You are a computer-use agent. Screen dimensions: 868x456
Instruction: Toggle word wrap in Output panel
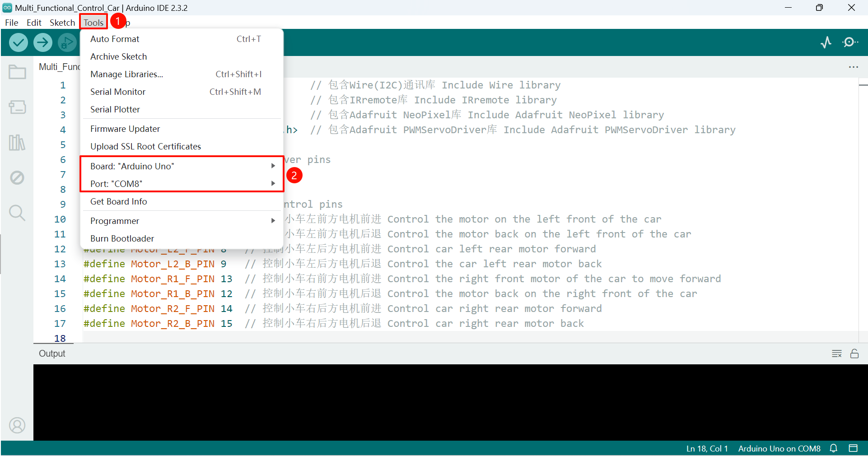pyautogui.click(x=837, y=354)
